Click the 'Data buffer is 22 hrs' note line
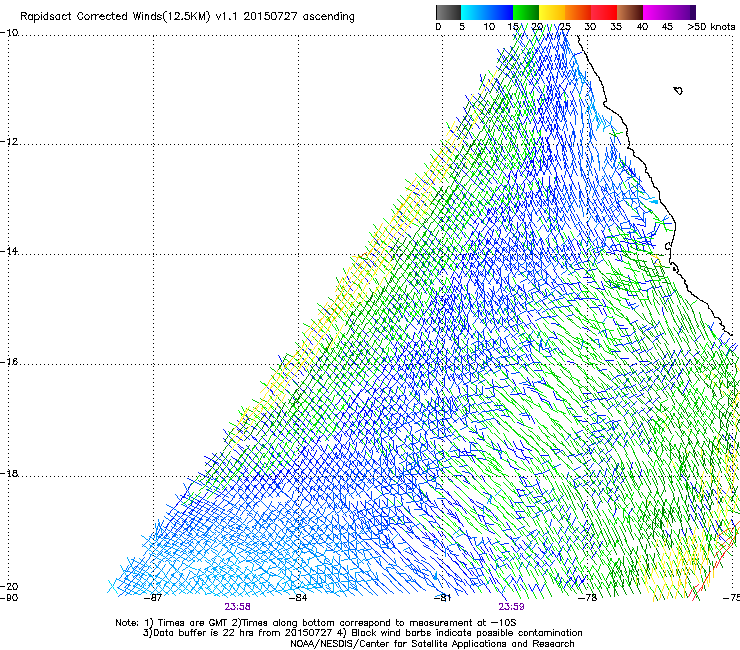Screen dimensions: 740x650 tap(362, 633)
